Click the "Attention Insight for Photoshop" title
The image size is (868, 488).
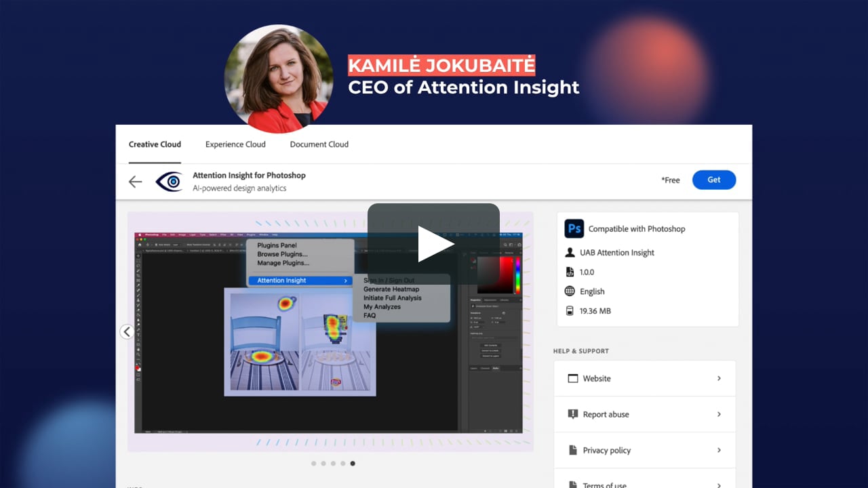tap(249, 175)
